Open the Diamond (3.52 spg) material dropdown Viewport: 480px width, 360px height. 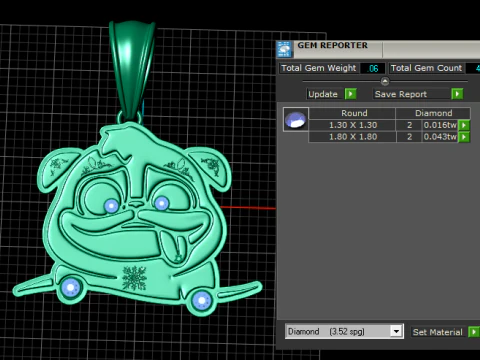click(x=396, y=332)
